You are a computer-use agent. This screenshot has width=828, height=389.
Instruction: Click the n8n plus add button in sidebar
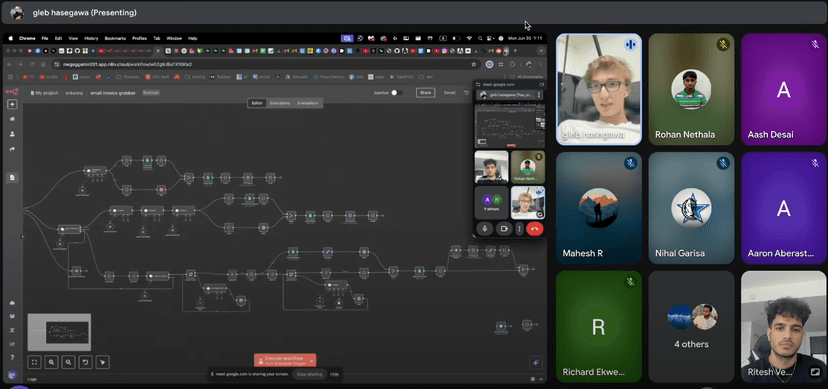point(12,105)
